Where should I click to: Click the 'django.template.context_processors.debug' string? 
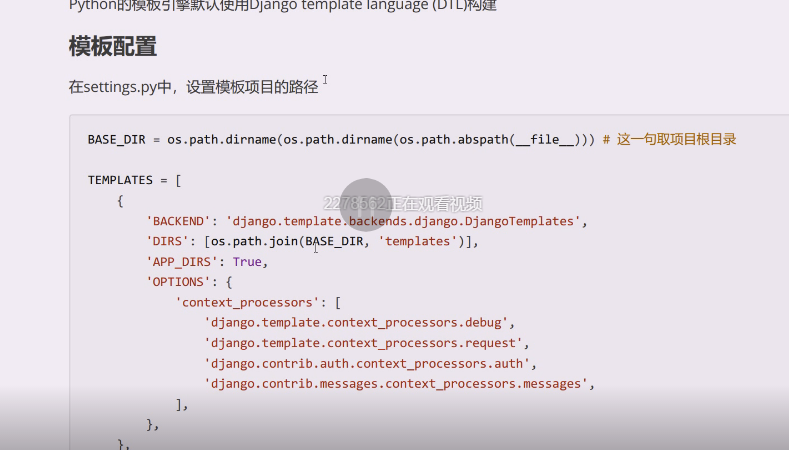point(356,323)
